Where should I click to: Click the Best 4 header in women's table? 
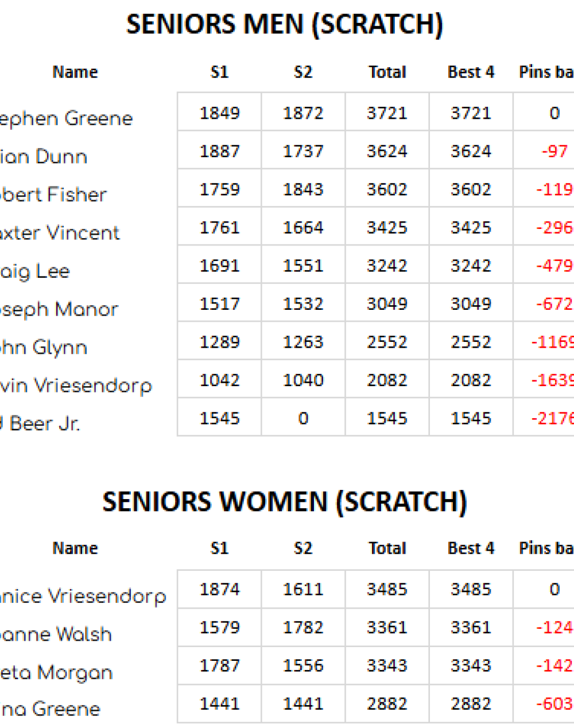[471, 548]
